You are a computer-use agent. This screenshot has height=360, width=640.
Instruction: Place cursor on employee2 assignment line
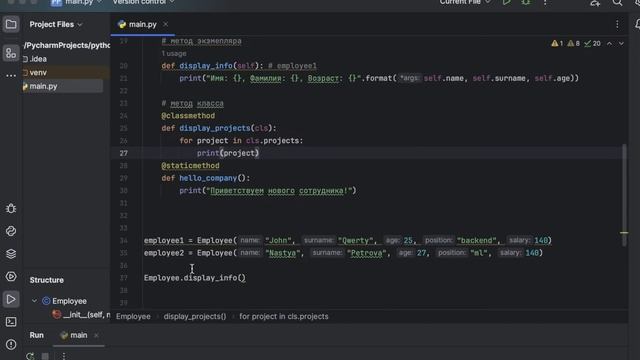343,253
